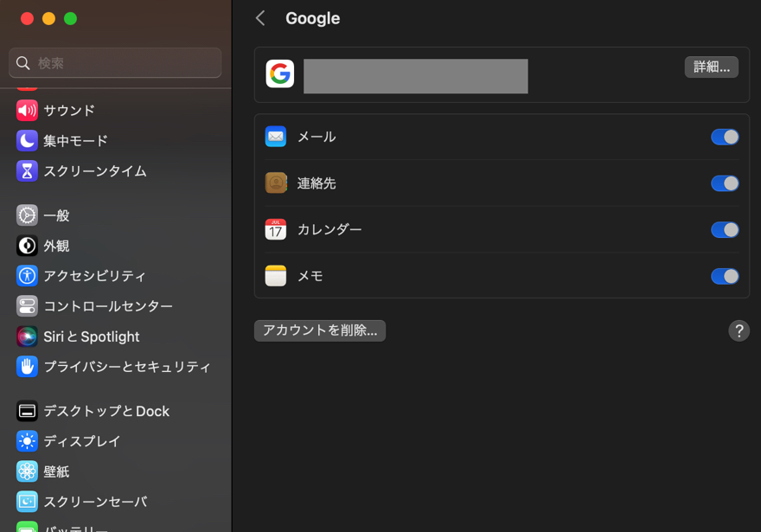Click the Screen Saver (スクリーンセーバ) icon
This screenshot has height=532, width=761.
(27, 502)
